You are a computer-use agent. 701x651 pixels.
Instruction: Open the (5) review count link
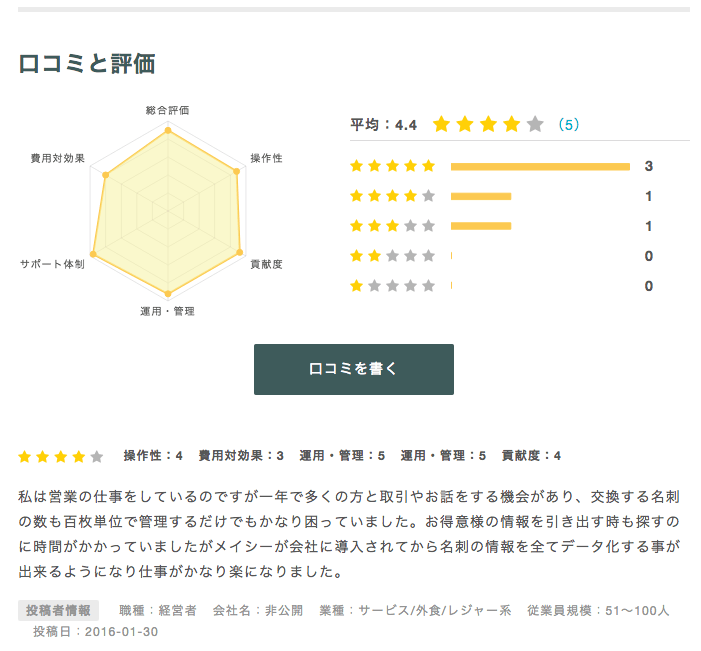568,125
